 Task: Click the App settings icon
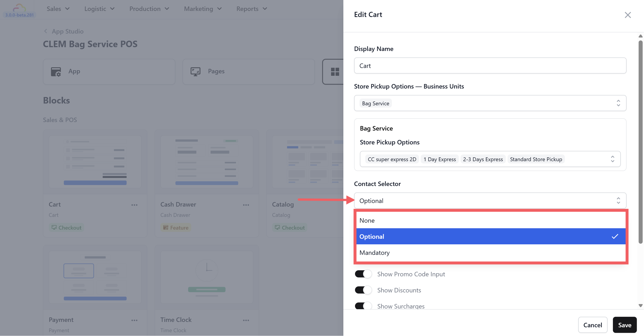point(56,72)
